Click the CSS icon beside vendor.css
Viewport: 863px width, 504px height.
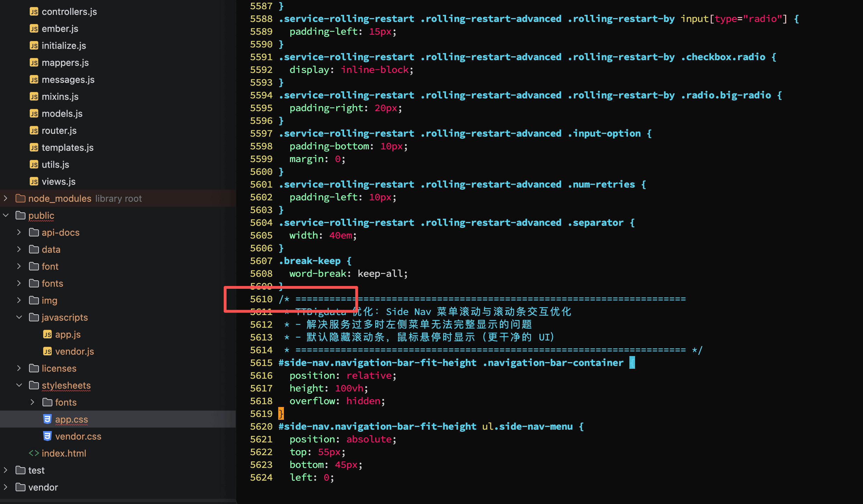click(x=47, y=436)
